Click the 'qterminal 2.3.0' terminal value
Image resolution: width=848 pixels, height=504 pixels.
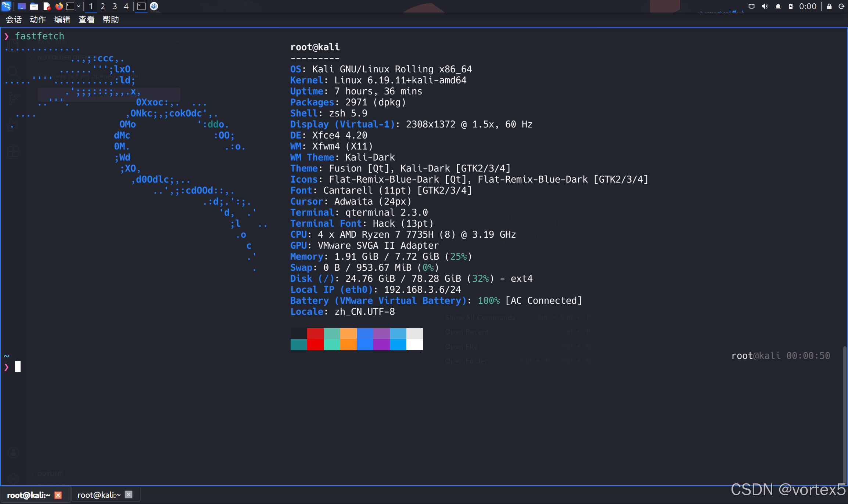pyautogui.click(x=387, y=212)
